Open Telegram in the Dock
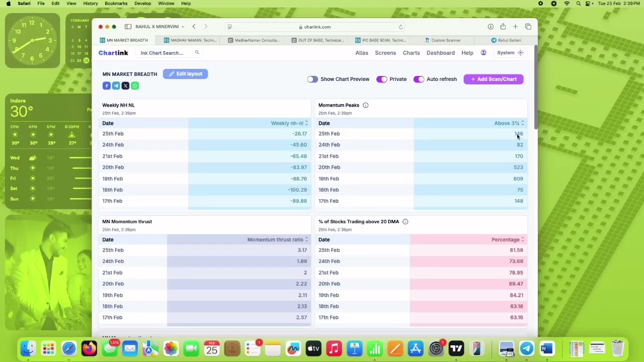The image size is (644, 362). 527,348
